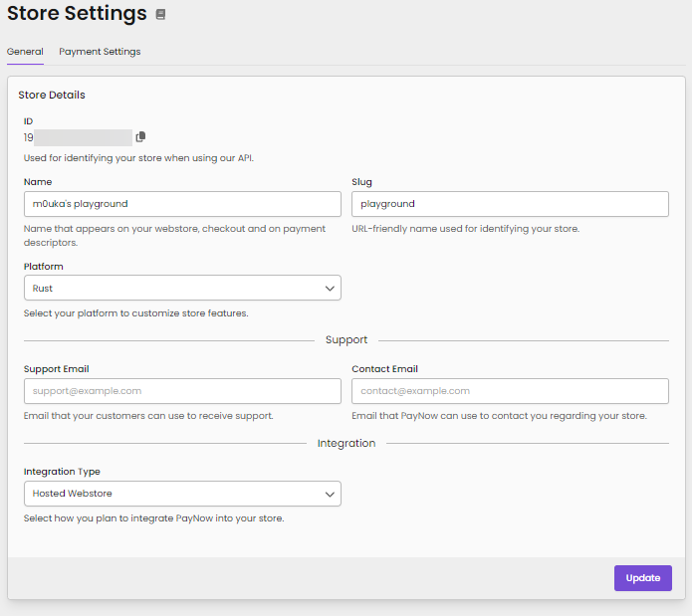
Task: Focus the Name field containing m0uka's playground
Action: tap(181, 204)
